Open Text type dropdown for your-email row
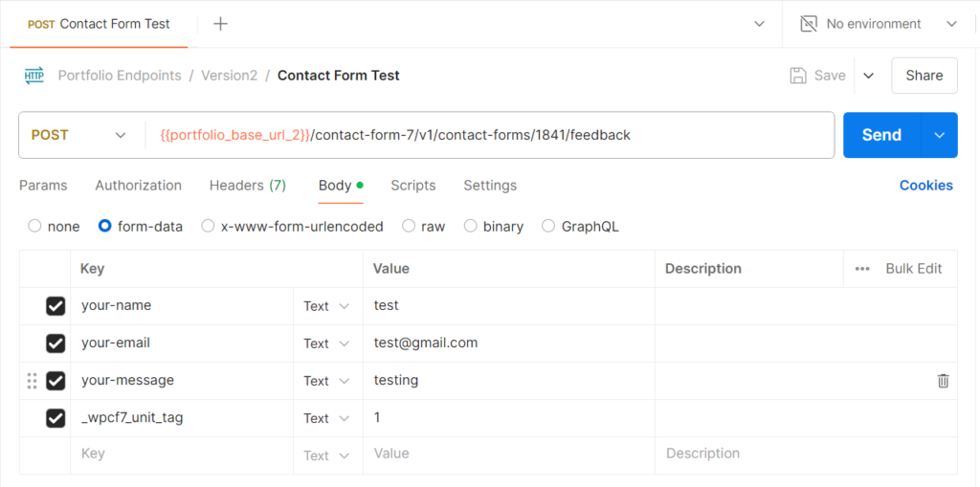This screenshot has width=980, height=487. 328,343
